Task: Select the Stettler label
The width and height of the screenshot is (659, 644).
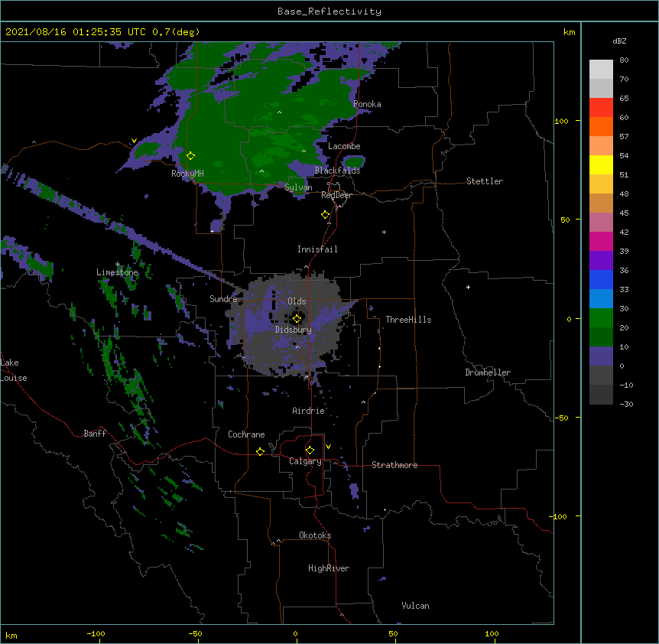Action: 485,181
